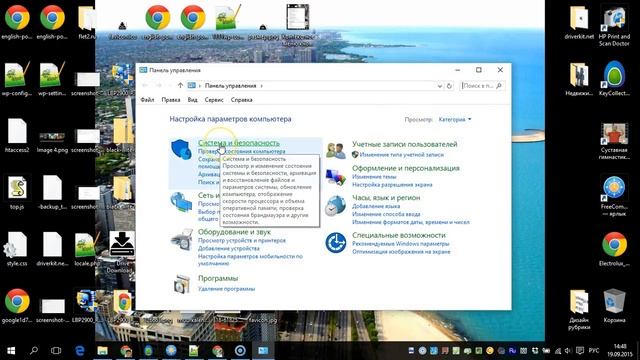Click the search magnifier in Control Panel
Image resolution: width=640 pixels, height=360 pixels.
pyautogui.click(x=499, y=86)
